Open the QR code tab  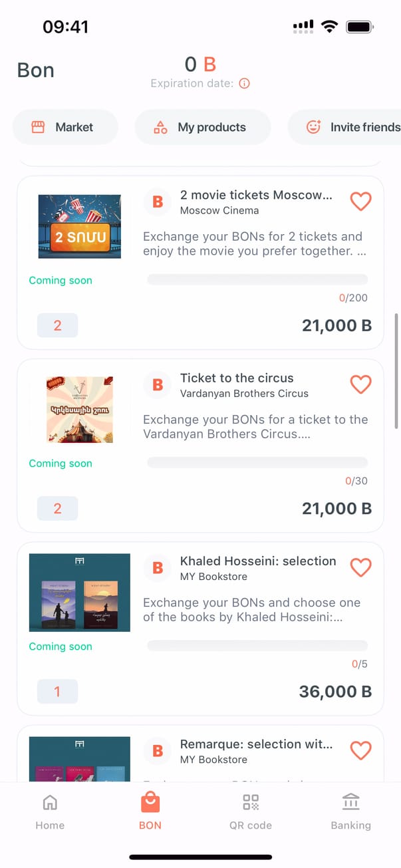[251, 812]
